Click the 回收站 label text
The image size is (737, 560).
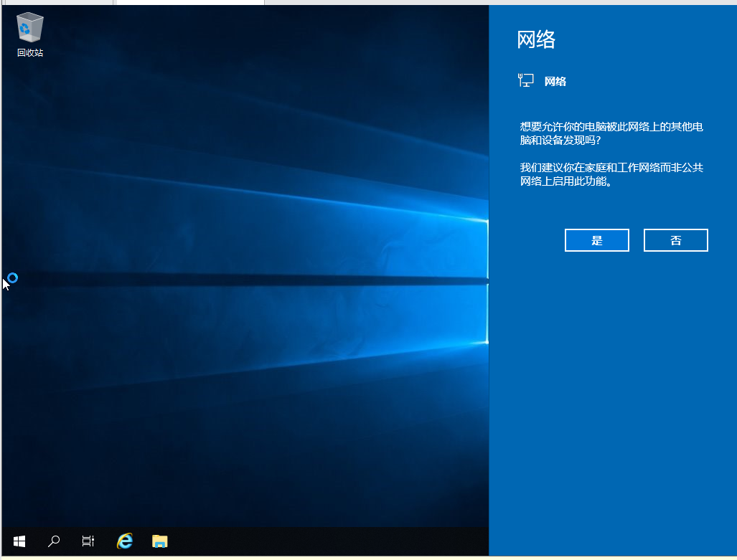(x=30, y=52)
